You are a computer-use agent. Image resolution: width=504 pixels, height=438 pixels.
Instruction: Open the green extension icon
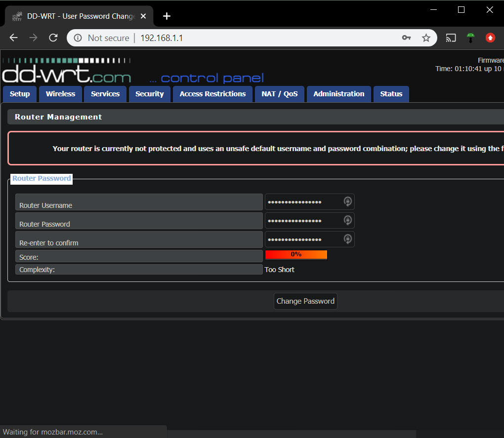[471, 38]
